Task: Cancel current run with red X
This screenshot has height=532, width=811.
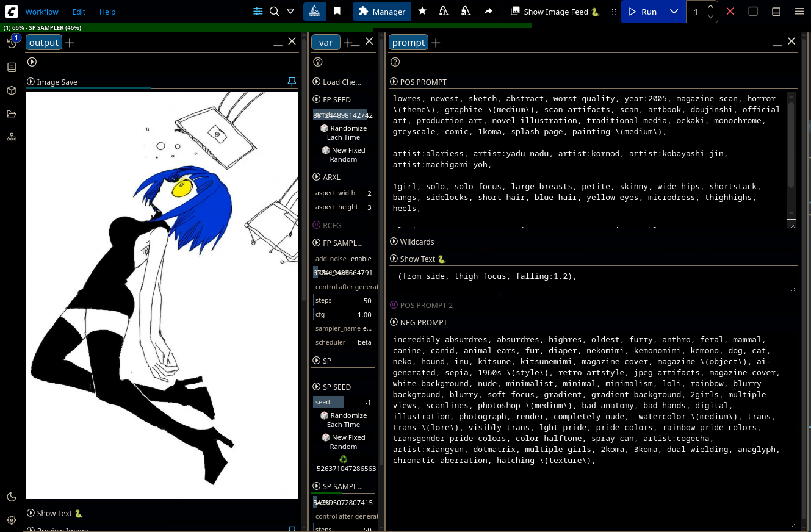Action: coord(730,12)
